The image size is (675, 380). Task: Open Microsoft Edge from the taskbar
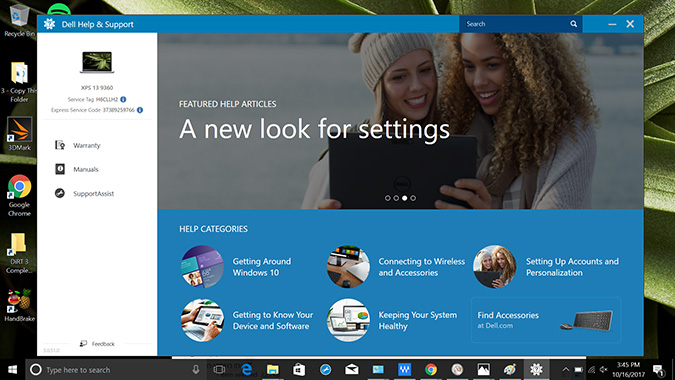(x=247, y=370)
